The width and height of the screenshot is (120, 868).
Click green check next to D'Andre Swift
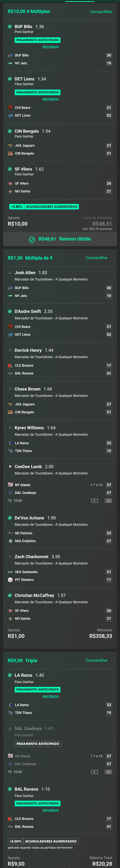[10, 311]
